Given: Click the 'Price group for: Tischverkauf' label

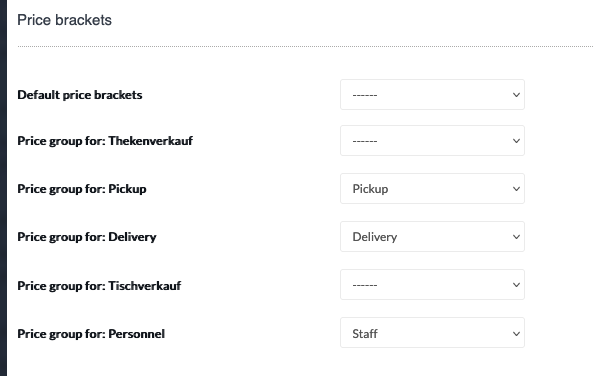Looking at the screenshot, I should (99, 285).
